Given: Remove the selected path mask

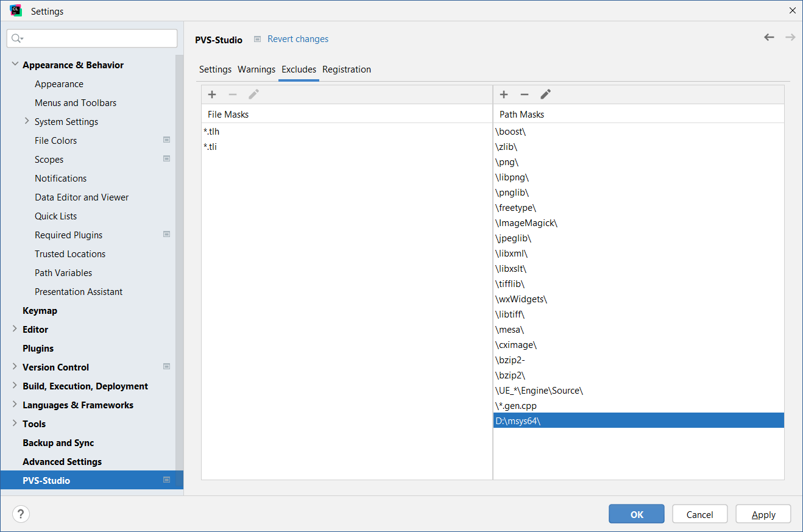Looking at the screenshot, I should click(x=525, y=94).
